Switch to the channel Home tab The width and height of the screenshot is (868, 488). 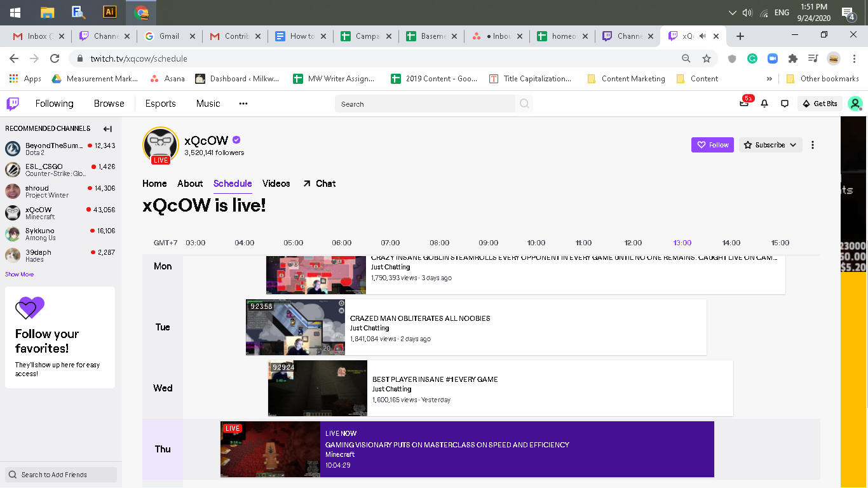[x=154, y=184]
